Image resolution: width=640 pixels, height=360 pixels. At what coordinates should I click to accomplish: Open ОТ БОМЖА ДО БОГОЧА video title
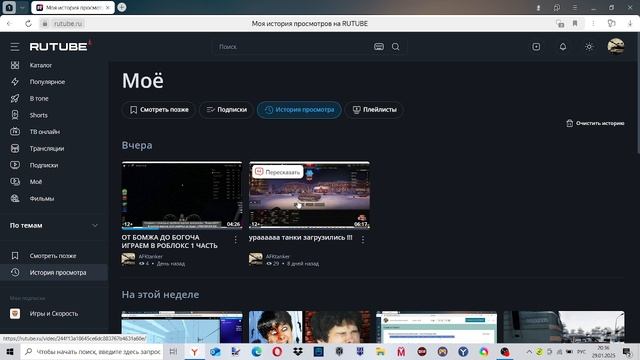pyautogui.click(x=169, y=242)
